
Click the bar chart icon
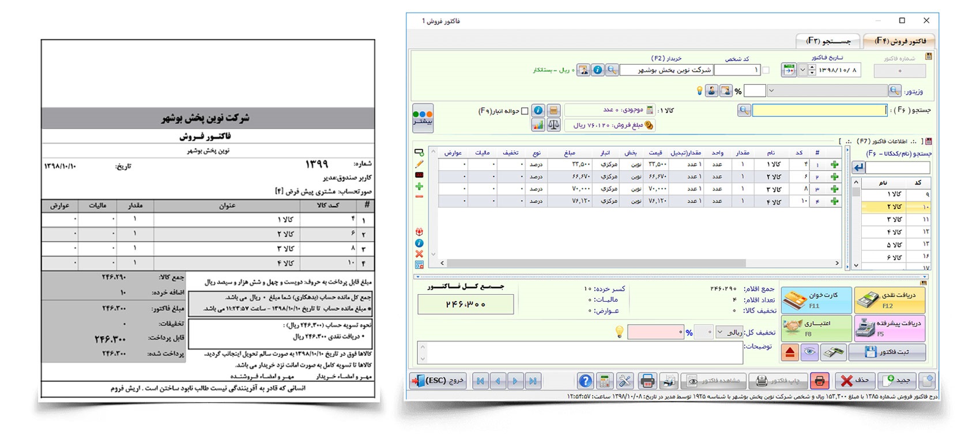[538, 125]
